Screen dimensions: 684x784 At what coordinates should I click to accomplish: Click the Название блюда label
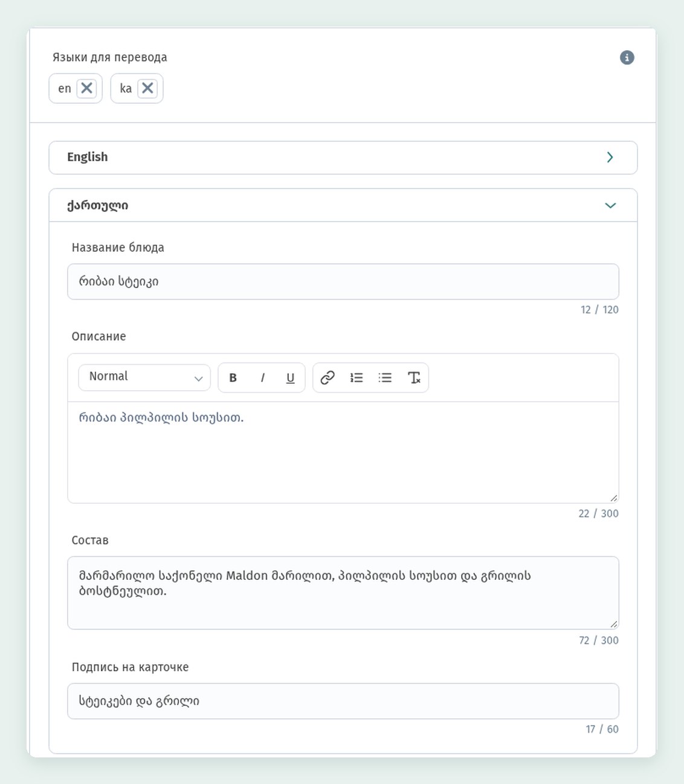click(x=118, y=248)
